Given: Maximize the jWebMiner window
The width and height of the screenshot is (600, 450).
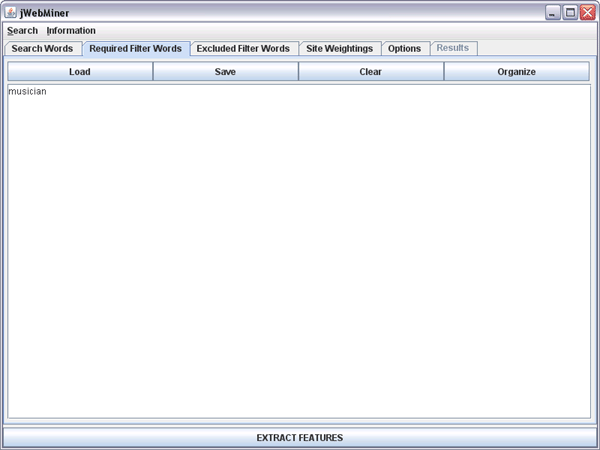Looking at the screenshot, I should pos(570,13).
